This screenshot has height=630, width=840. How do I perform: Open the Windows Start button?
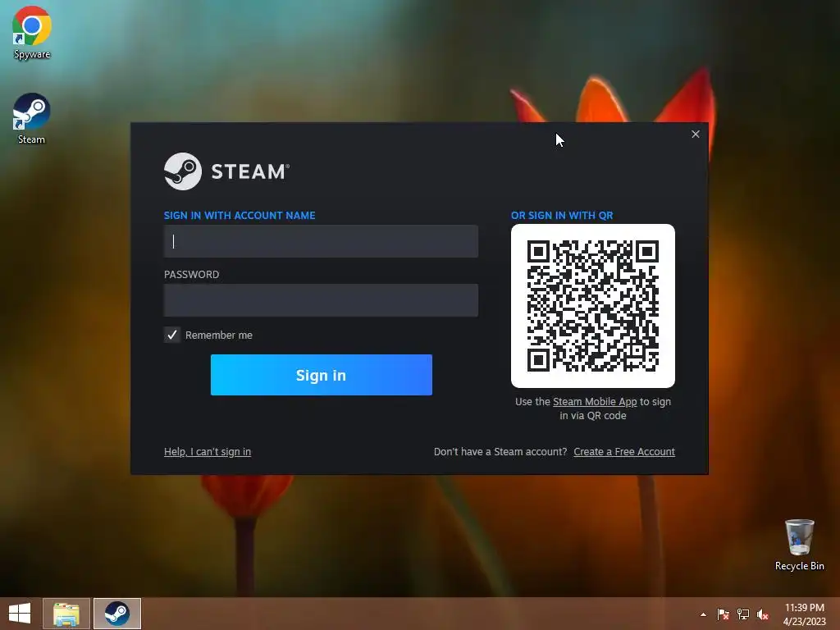[20, 614]
